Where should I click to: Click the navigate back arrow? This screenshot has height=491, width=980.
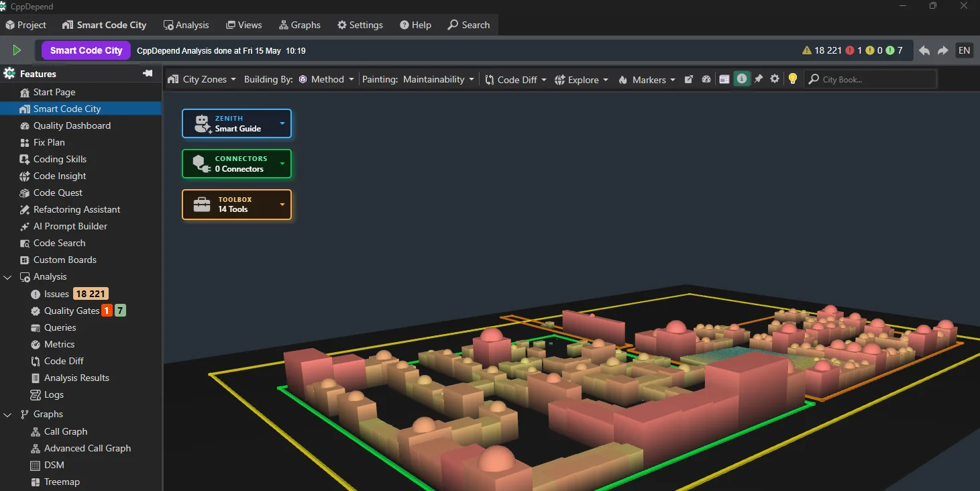(x=924, y=50)
